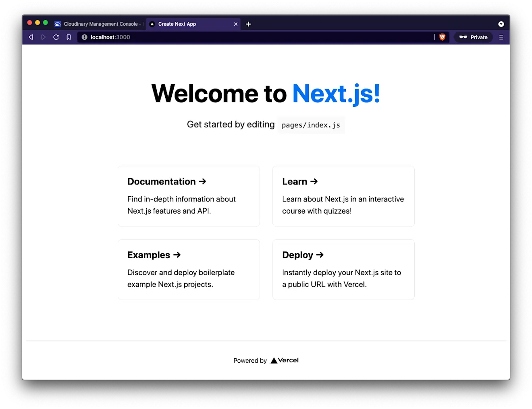Click 'Get started by editing' text
The width and height of the screenshot is (532, 409).
pos(231,125)
